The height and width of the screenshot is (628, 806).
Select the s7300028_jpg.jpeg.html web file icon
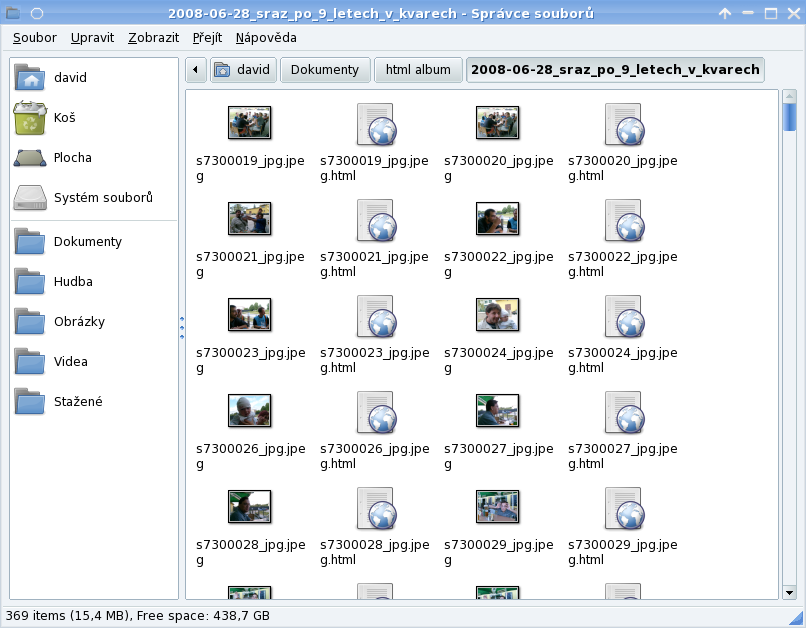coord(376,509)
